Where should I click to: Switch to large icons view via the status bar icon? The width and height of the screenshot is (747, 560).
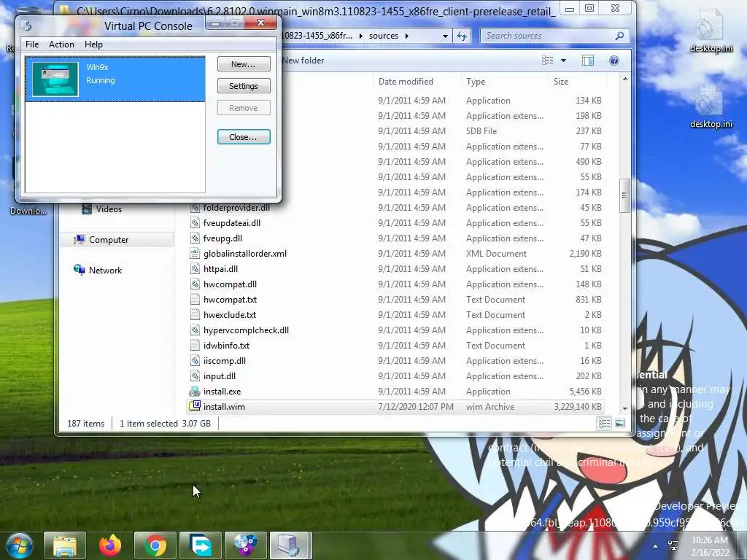(x=620, y=423)
